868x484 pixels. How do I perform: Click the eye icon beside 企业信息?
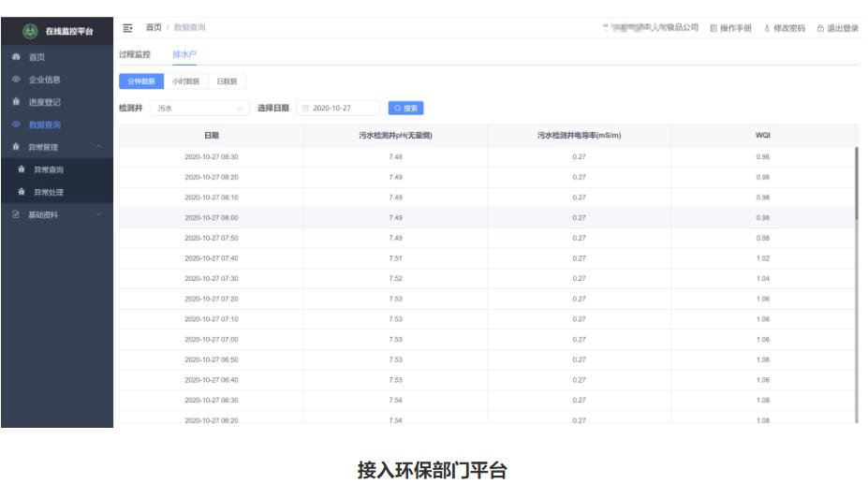tap(16, 79)
